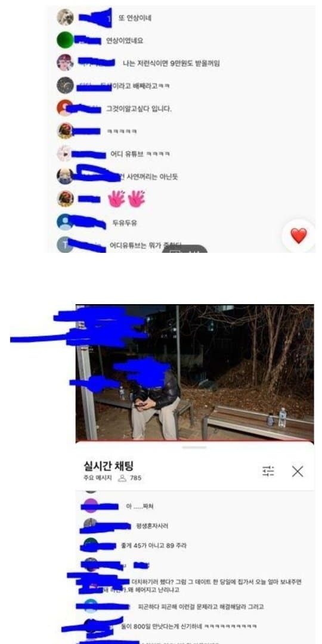Click avatar next to '아 .....파처' message

tap(91, 506)
